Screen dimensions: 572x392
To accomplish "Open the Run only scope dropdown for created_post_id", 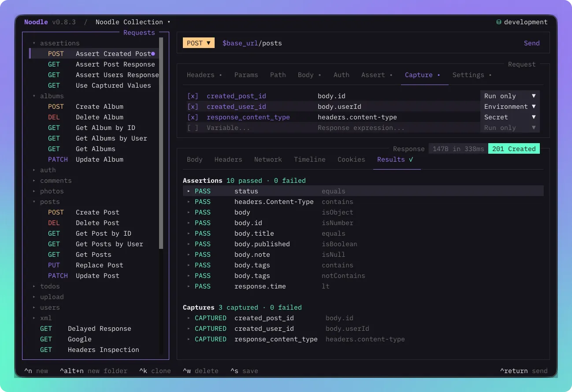I will (510, 96).
